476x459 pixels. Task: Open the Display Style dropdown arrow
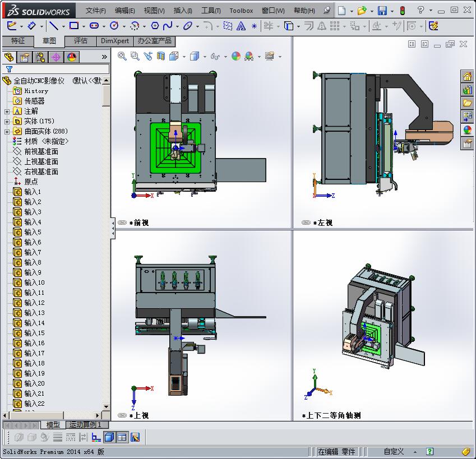pos(205,57)
